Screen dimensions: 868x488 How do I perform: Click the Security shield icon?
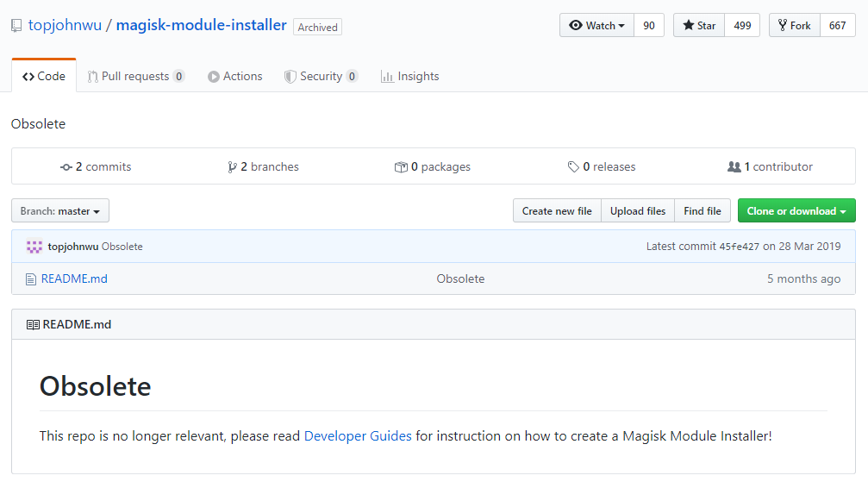(290, 77)
